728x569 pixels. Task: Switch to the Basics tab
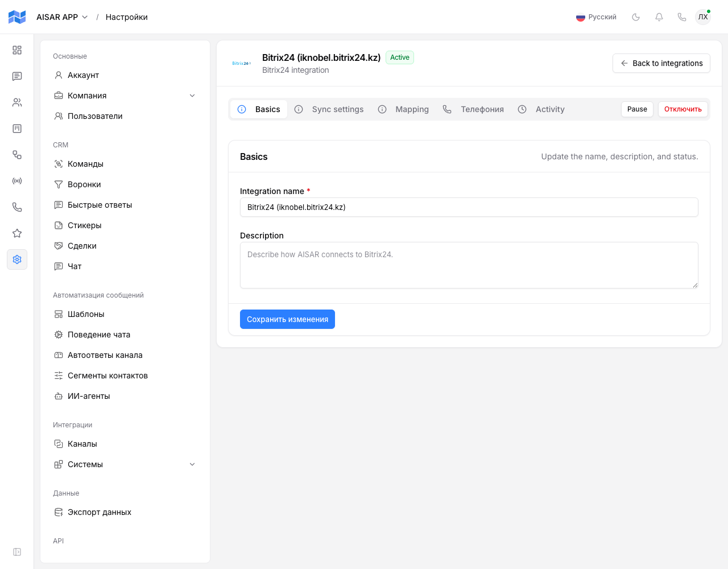(259, 109)
